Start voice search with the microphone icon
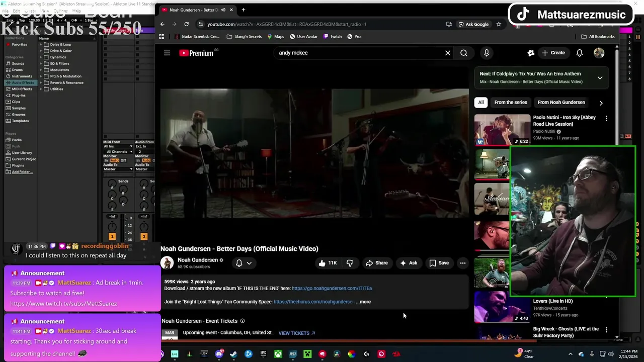Viewport: 644px width, 362px height. [487, 53]
